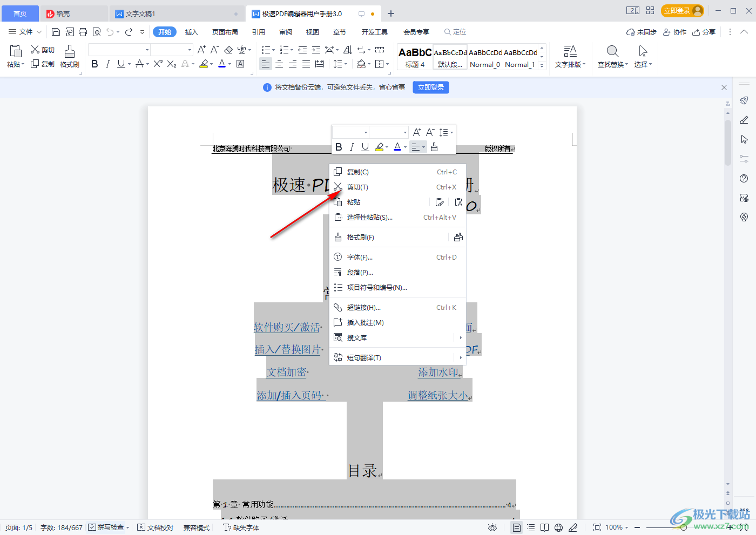The width and height of the screenshot is (756, 535).
Task: Choose Paste Special (选择性粘贴) in context menu
Action: pos(398,218)
